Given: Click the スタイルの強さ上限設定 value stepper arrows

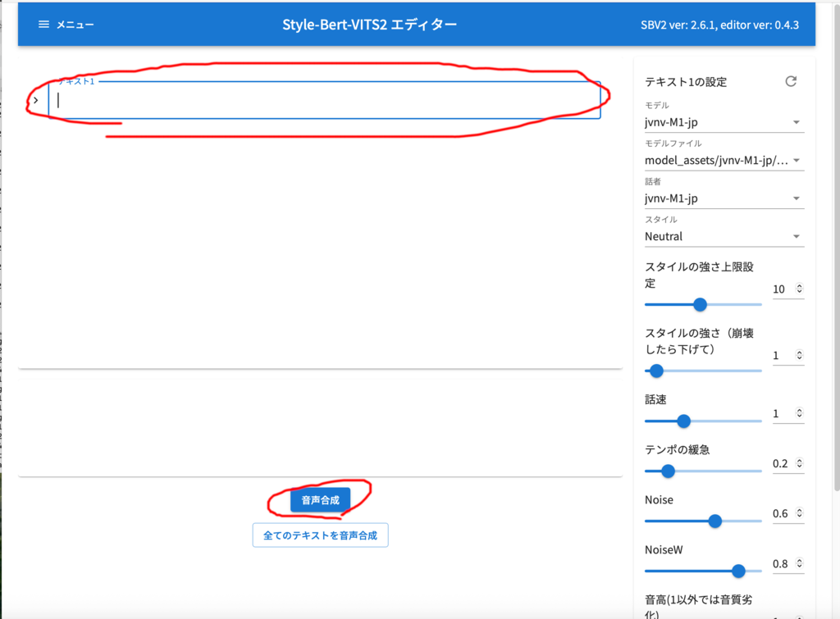Looking at the screenshot, I should point(799,289).
